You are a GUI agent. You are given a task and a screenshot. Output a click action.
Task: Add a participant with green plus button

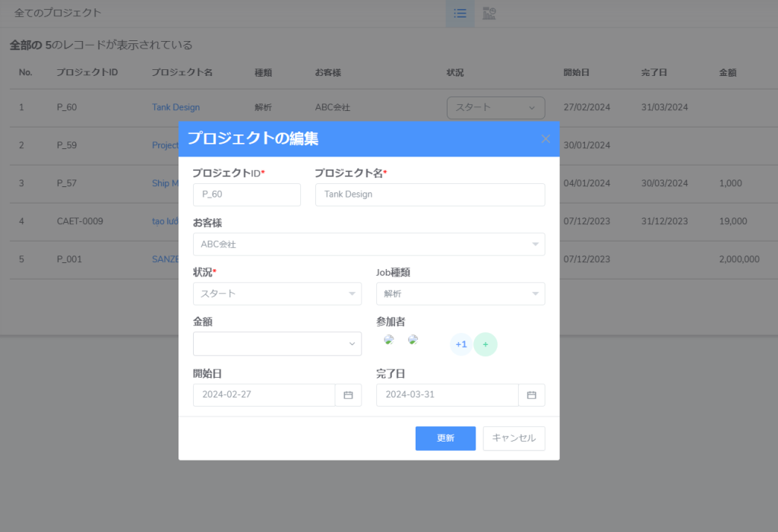point(485,344)
